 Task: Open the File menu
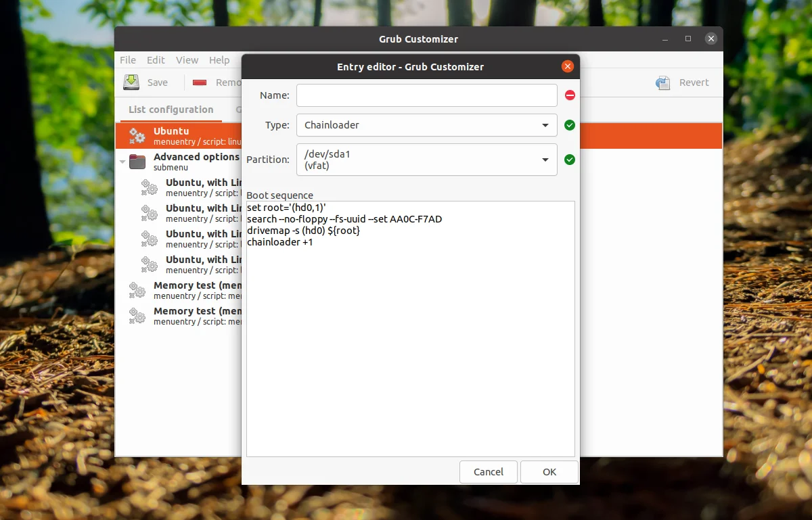click(x=128, y=60)
